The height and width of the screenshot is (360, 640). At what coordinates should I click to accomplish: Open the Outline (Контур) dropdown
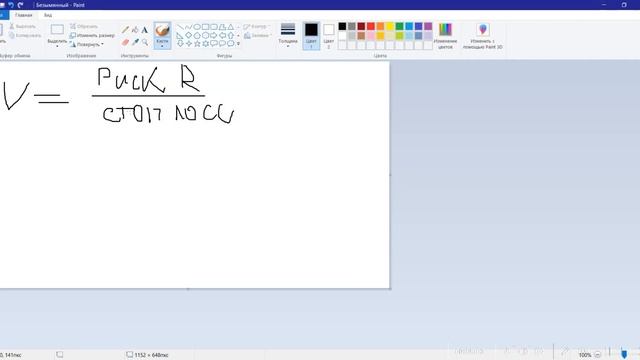click(x=257, y=27)
